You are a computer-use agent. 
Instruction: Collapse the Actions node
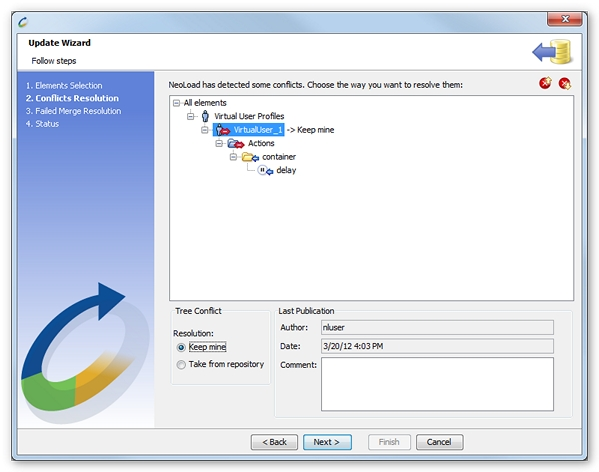tap(219, 144)
